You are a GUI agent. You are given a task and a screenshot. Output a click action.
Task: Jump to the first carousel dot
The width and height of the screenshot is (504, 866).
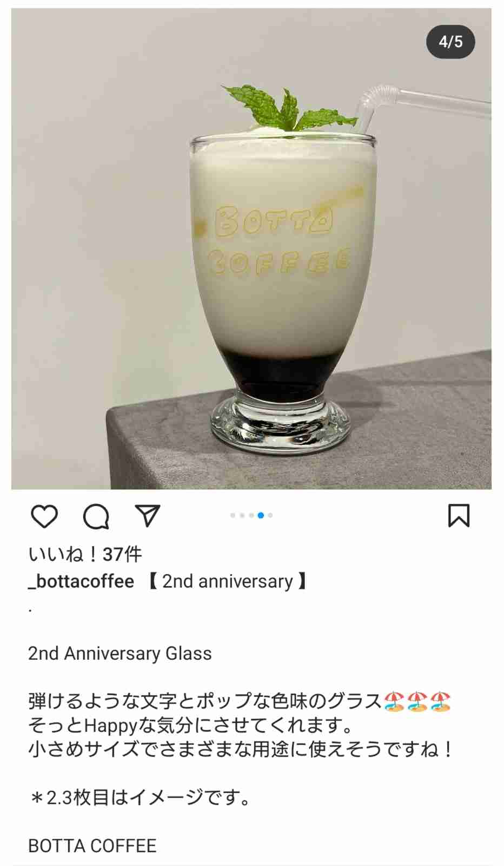tap(233, 515)
